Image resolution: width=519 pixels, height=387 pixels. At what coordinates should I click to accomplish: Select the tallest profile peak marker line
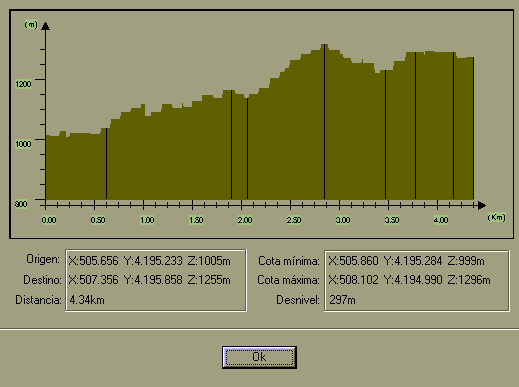coord(324,122)
